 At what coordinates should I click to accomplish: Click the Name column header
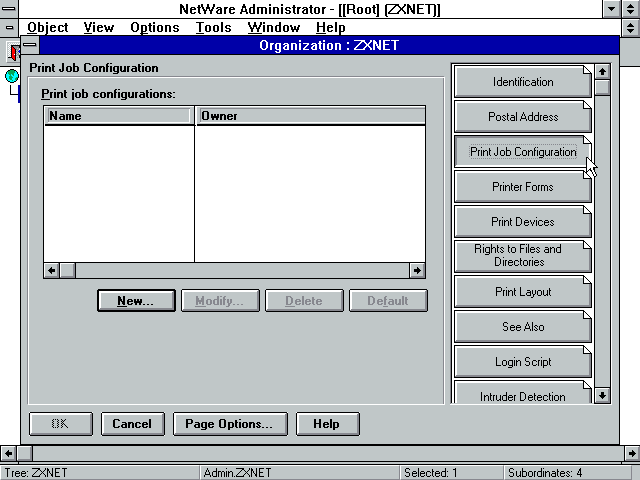point(119,116)
